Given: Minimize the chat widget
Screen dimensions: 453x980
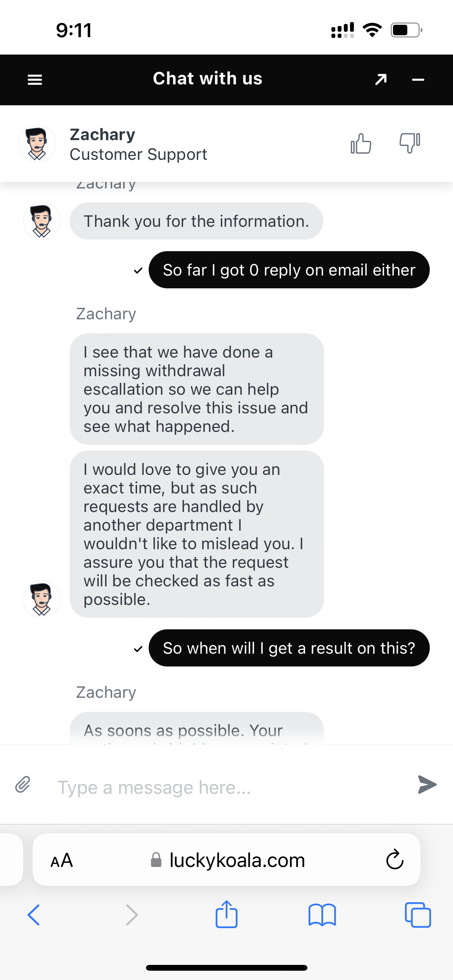Looking at the screenshot, I should (x=418, y=80).
